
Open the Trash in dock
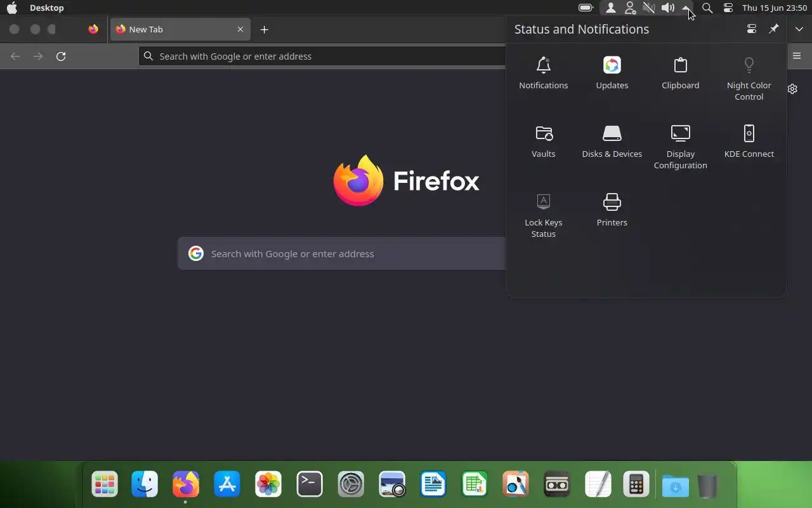pyautogui.click(x=707, y=486)
